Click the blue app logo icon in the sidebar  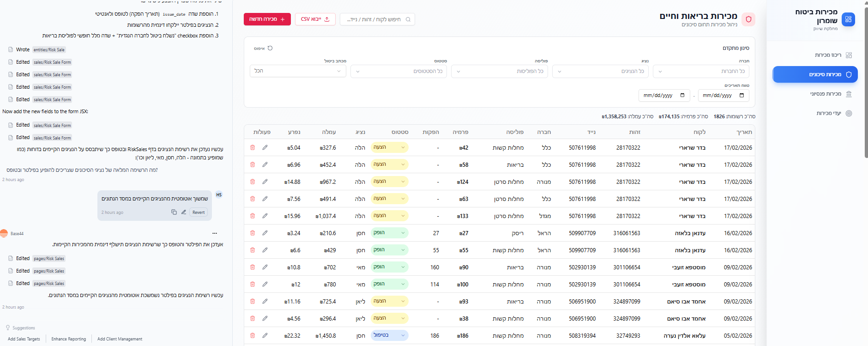(x=848, y=19)
